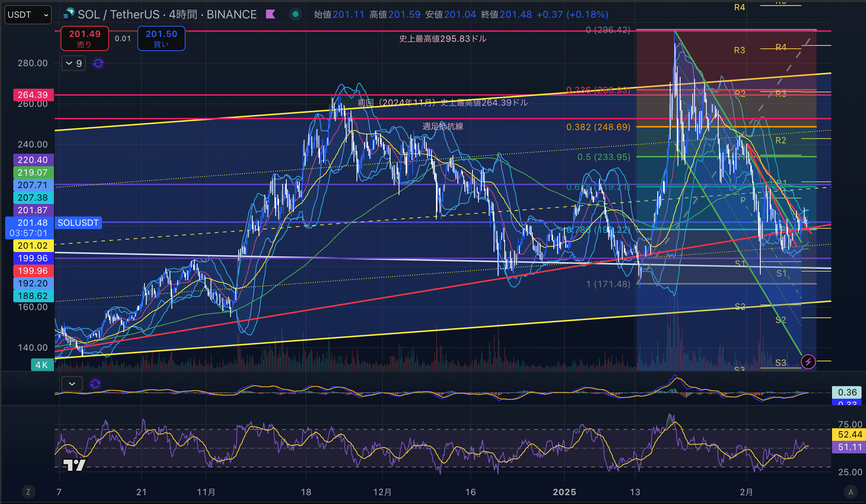Image resolution: width=866 pixels, height=504 pixels.
Task: Click the lightning bolt replay icon
Action: click(x=808, y=362)
